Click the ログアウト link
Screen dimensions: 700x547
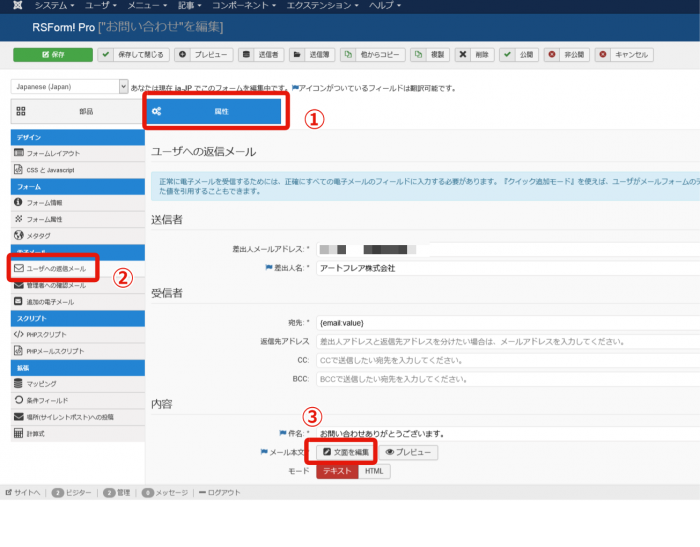coord(220,493)
